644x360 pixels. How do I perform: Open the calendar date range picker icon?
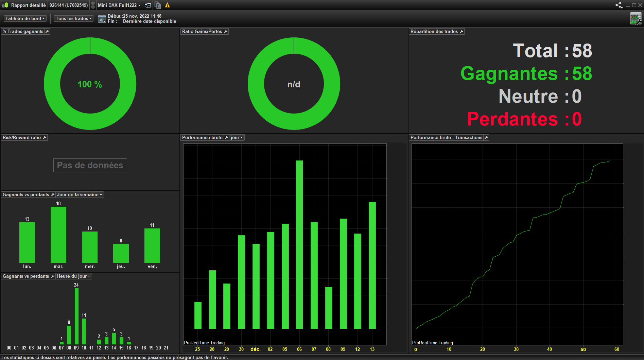[x=102, y=19]
